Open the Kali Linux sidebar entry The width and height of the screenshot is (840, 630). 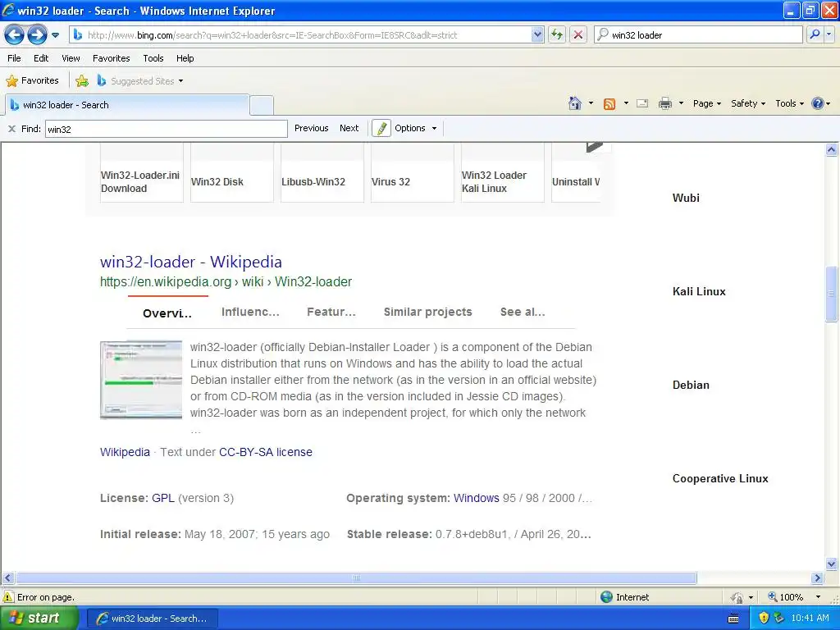[x=699, y=291]
